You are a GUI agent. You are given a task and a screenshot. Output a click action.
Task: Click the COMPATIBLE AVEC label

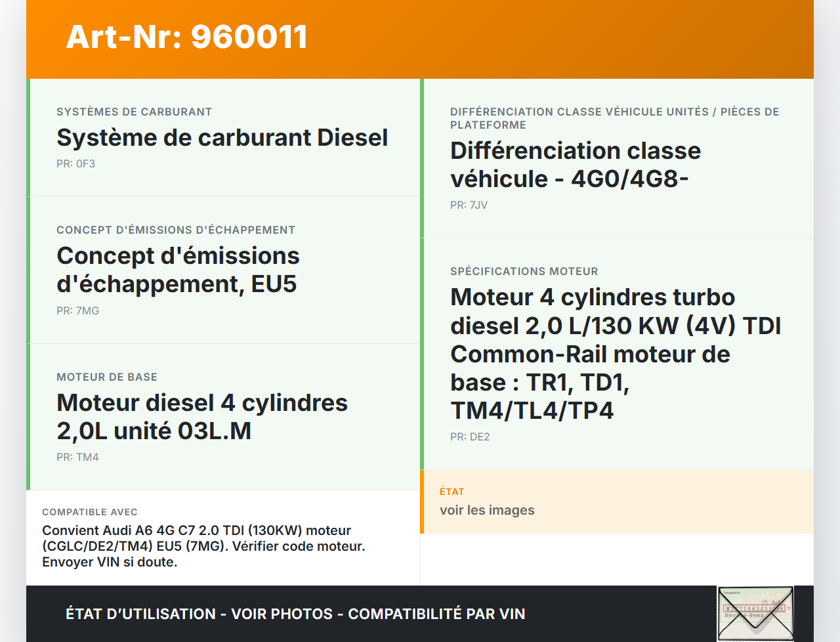click(90, 512)
